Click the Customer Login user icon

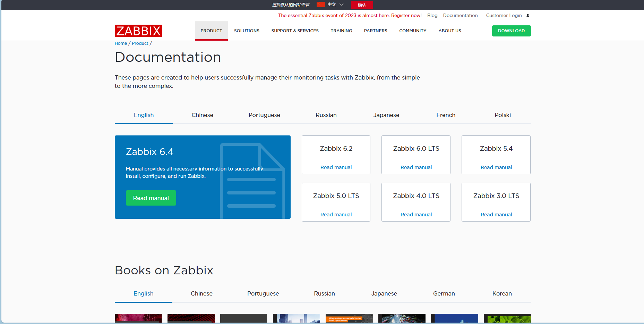(528, 16)
